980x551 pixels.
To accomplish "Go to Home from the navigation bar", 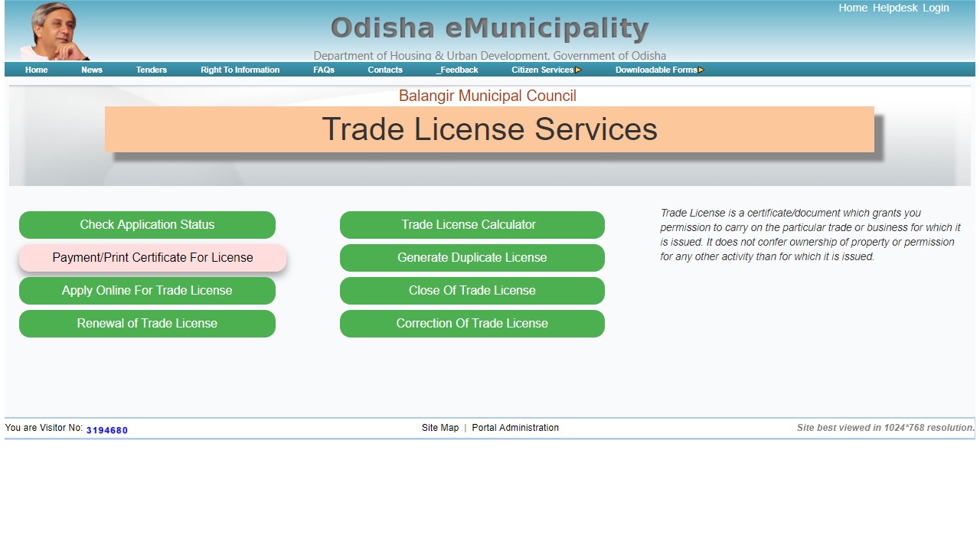I will pos(36,70).
